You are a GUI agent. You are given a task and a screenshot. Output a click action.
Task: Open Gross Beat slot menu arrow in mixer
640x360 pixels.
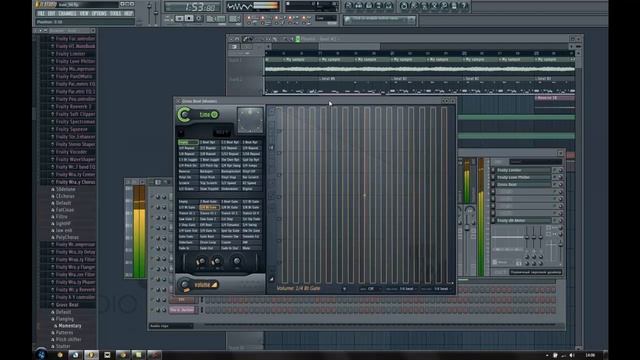(555, 184)
